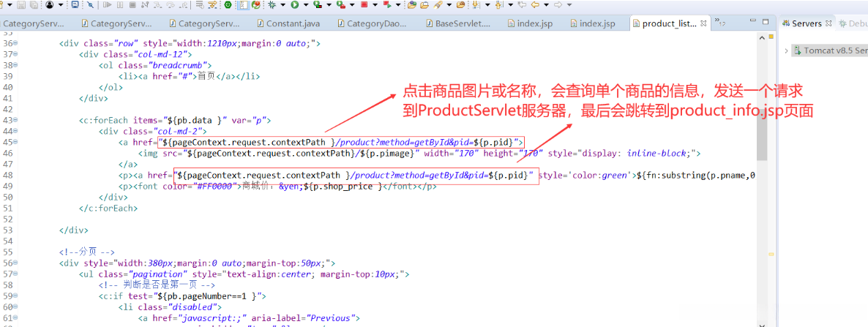Collapse code fold at line 45
868x327 pixels.
pyautogui.click(x=15, y=142)
